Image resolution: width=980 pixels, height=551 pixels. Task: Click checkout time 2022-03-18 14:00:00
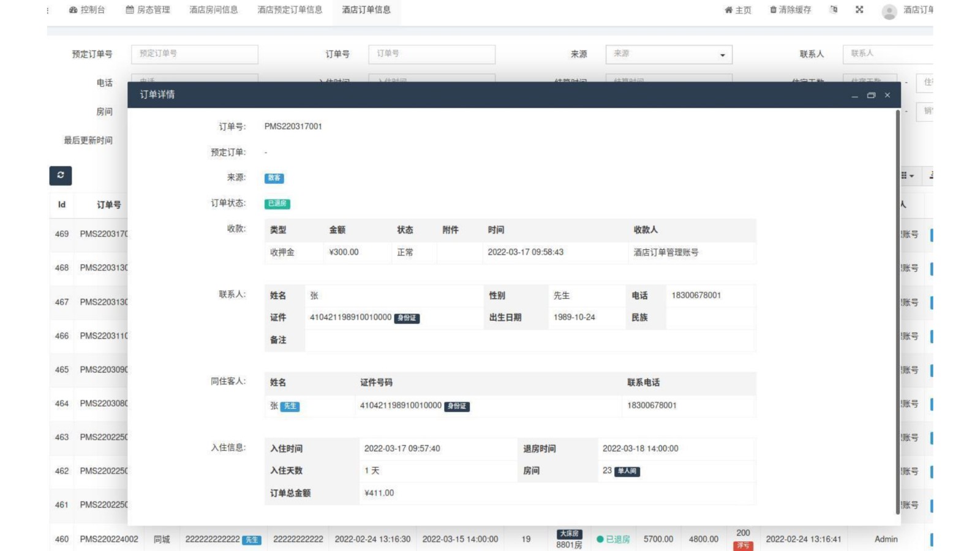pos(641,449)
